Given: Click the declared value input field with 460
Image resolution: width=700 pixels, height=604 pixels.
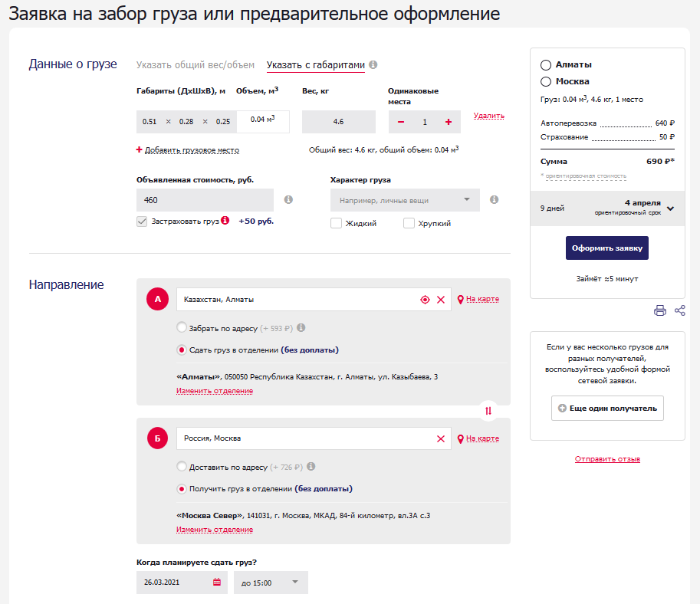Looking at the screenshot, I should (205, 200).
